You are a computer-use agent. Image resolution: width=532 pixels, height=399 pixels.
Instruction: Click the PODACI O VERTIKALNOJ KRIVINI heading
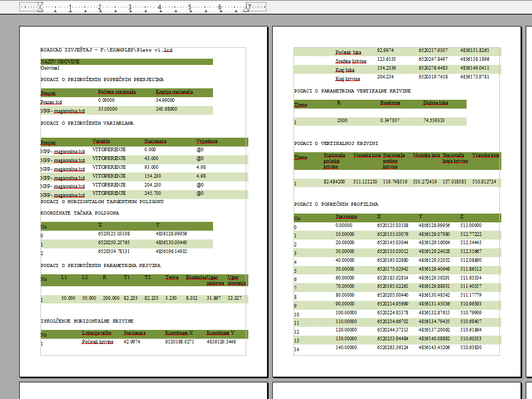[336, 143]
